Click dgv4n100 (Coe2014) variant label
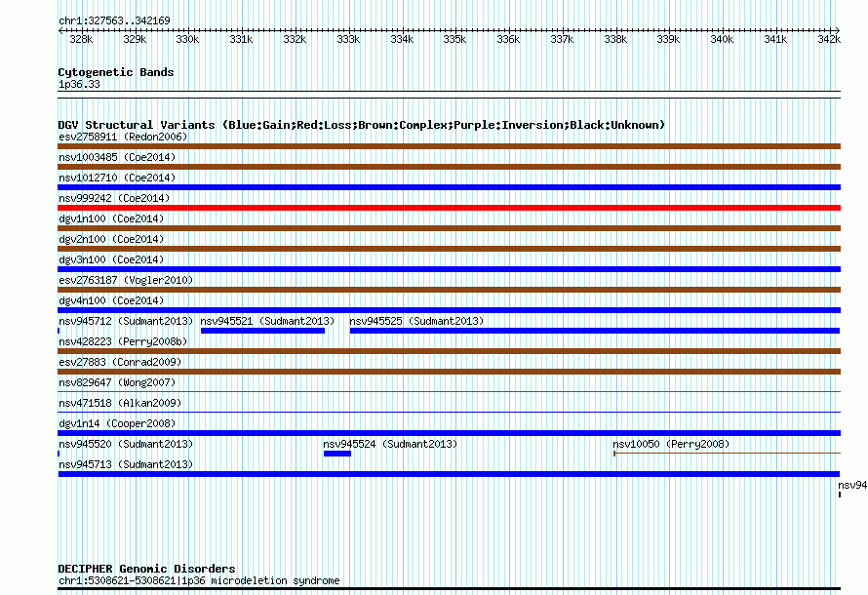This screenshot has height=595, width=868. pyautogui.click(x=111, y=300)
